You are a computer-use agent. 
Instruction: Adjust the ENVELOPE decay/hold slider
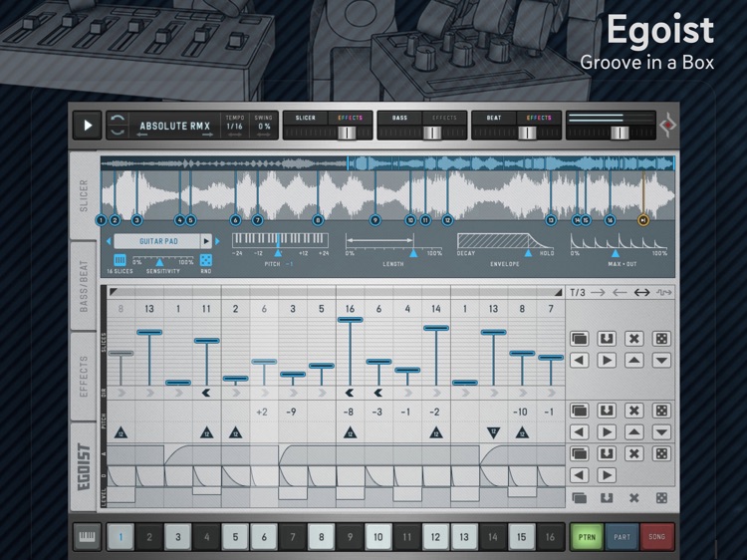pyautogui.click(x=528, y=253)
